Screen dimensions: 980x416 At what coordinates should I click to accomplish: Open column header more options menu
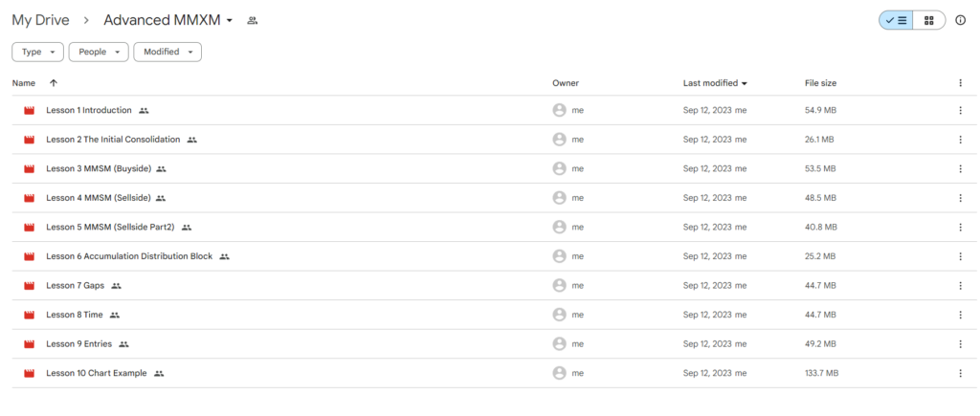point(961,83)
